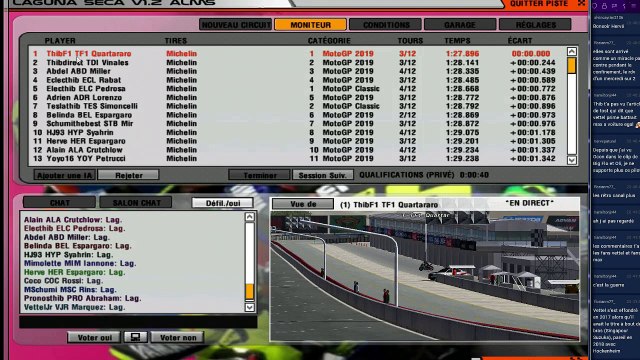Click the chat log scroll-up arrow

pos(250,217)
